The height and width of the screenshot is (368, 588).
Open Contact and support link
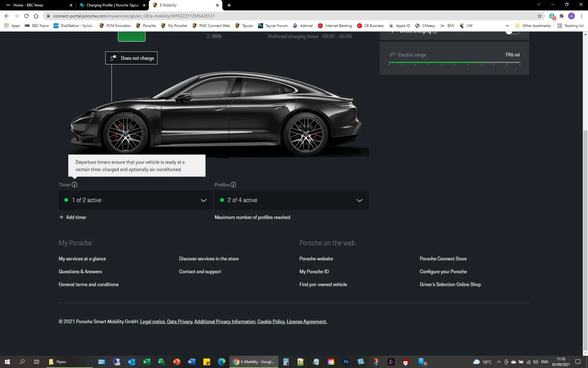point(200,272)
